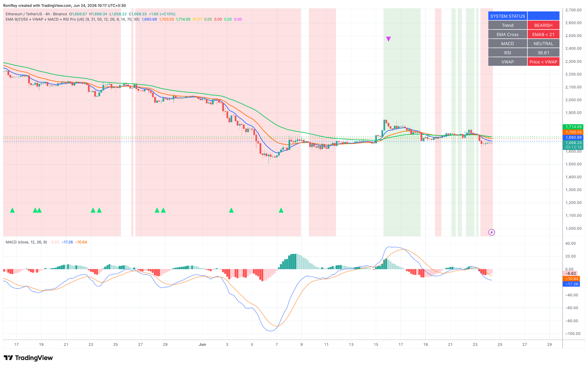This screenshot has height=367, width=588.
Task: Click the -100.00 MACD axis label
Action: (572, 334)
